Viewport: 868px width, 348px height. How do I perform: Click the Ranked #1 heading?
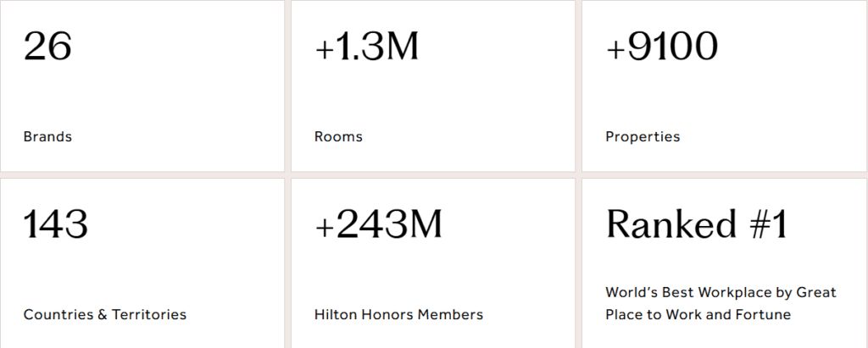[x=697, y=224]
